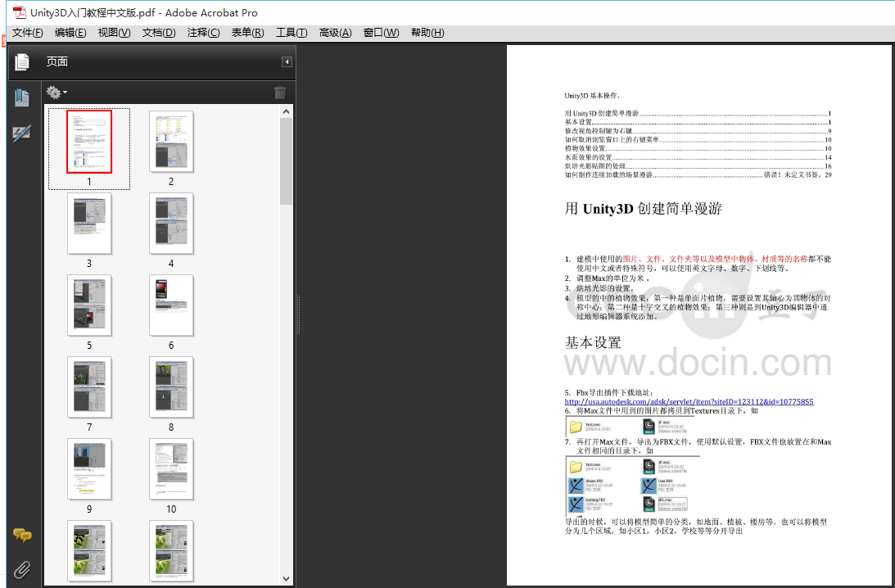The image size is (895, 588).
Task: Select page 4 thumbnail
Action: pyautogui.click(x=171, y=224)
